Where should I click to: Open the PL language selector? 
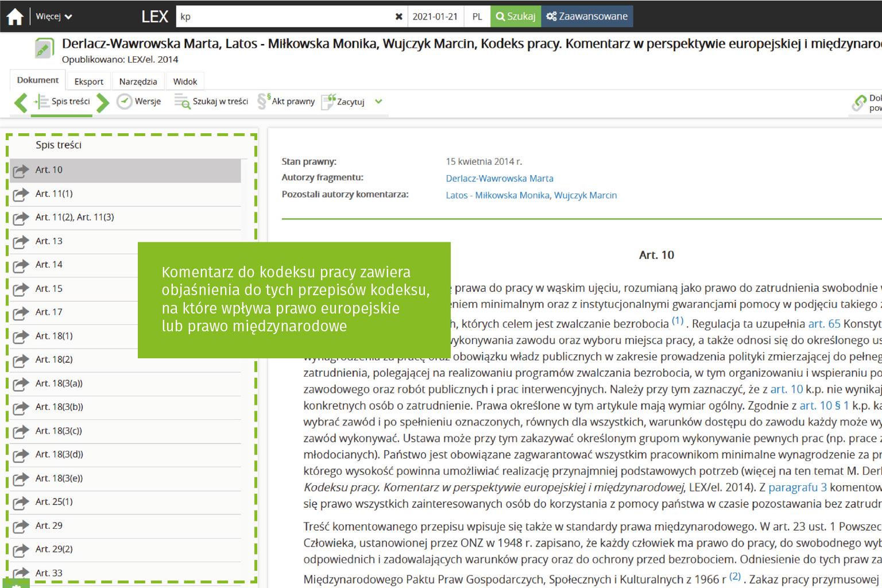477,17
